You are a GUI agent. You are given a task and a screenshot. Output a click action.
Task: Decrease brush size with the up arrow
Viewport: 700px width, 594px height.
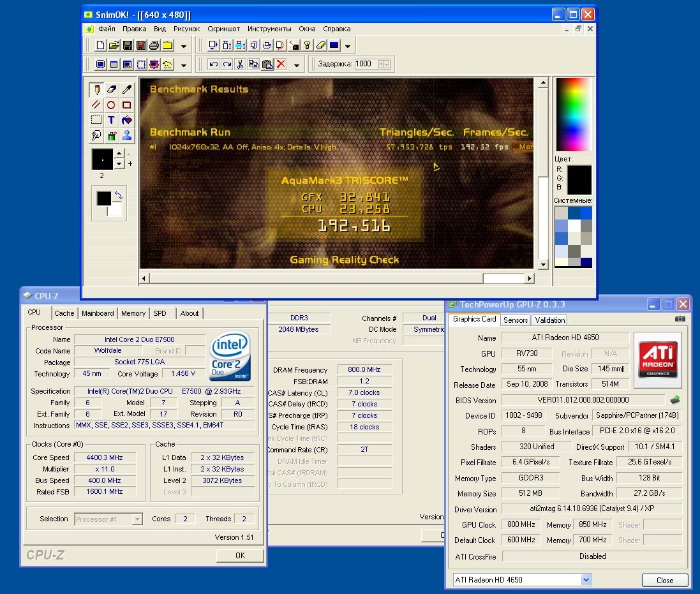coord(119,153)
